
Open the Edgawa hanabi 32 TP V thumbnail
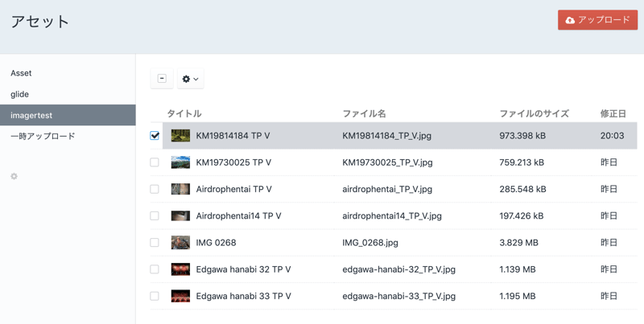point(180,269)
